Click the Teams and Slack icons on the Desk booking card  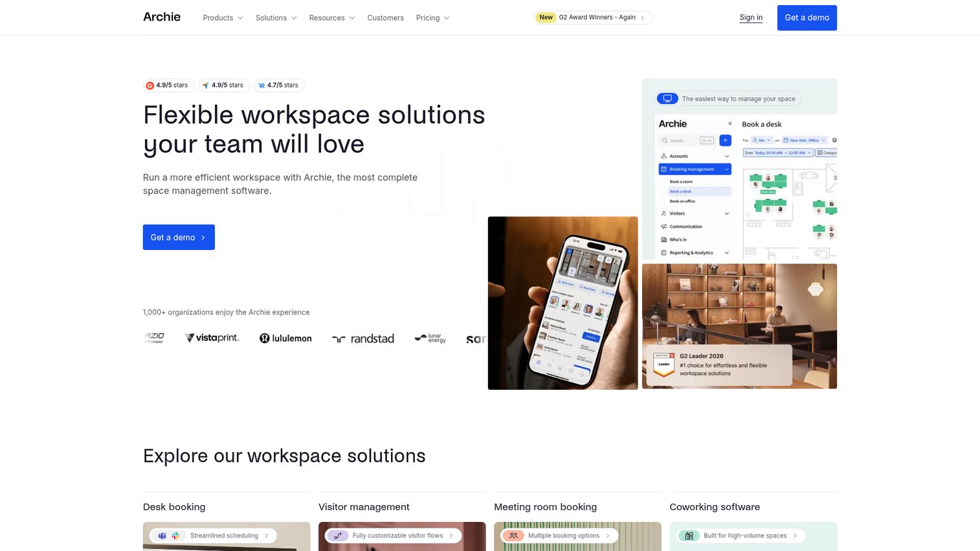coord(169,535)
